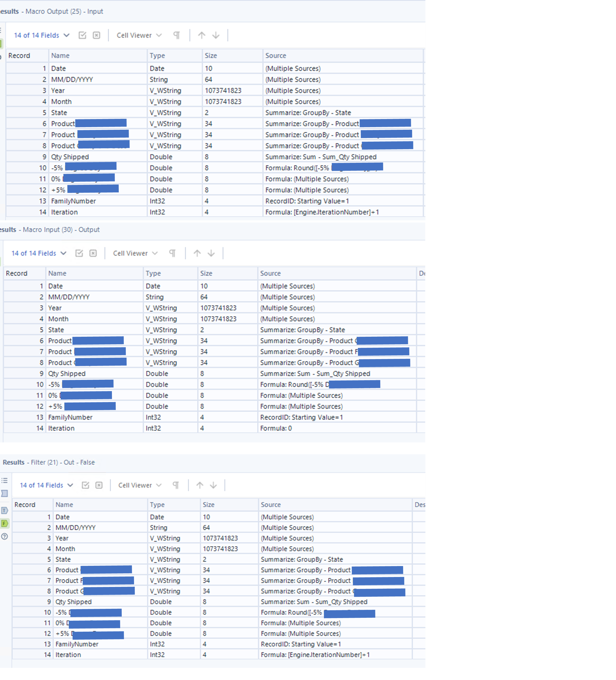Select the Filter False output anchor icon

click(4, 524)
